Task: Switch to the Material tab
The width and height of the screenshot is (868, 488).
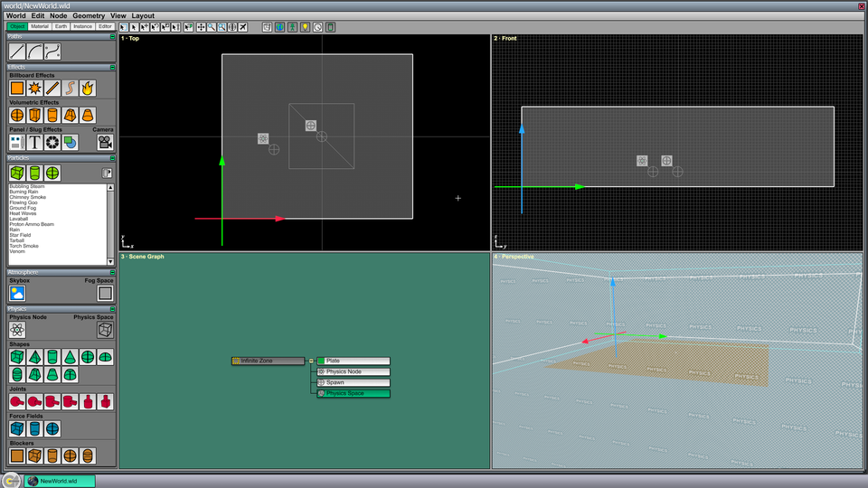Action: [40, 26]
